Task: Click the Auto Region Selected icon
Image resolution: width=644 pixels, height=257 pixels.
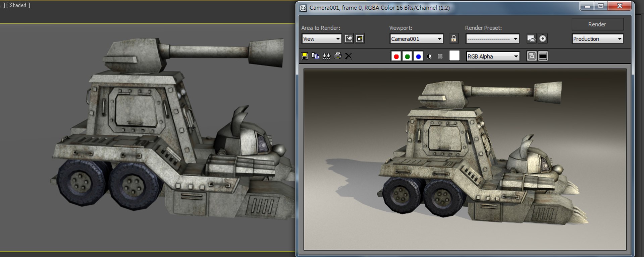Action: (x=360, y=39)
